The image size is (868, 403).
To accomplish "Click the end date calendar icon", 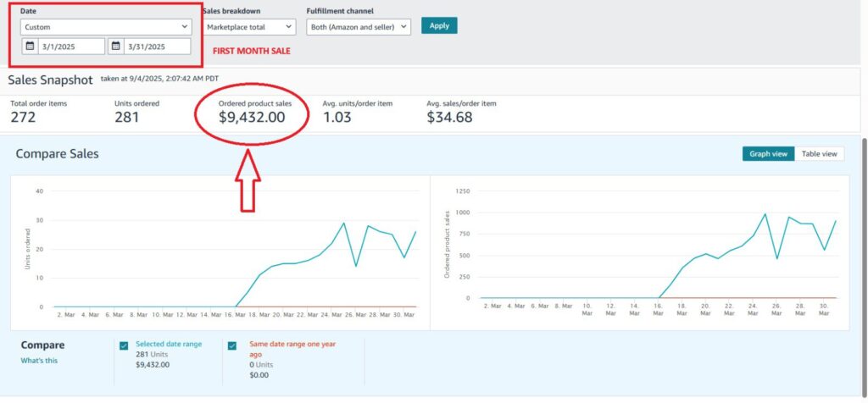I will 115,46.
